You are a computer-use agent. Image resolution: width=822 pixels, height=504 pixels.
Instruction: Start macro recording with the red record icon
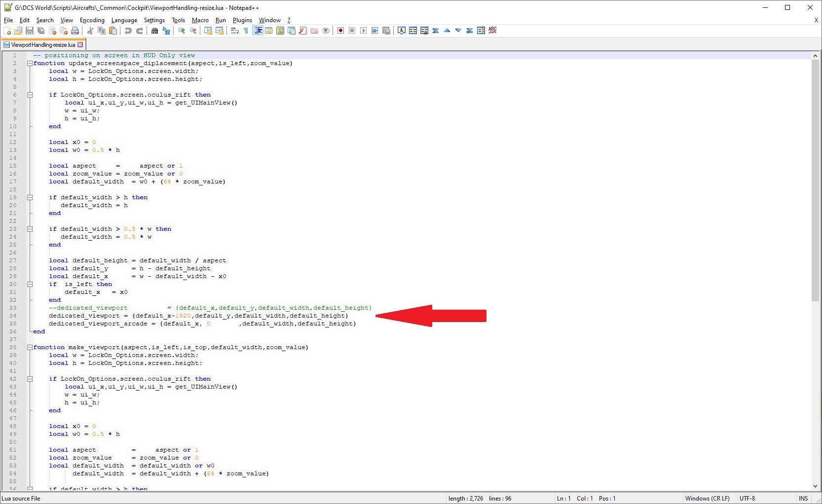(340, 31)
